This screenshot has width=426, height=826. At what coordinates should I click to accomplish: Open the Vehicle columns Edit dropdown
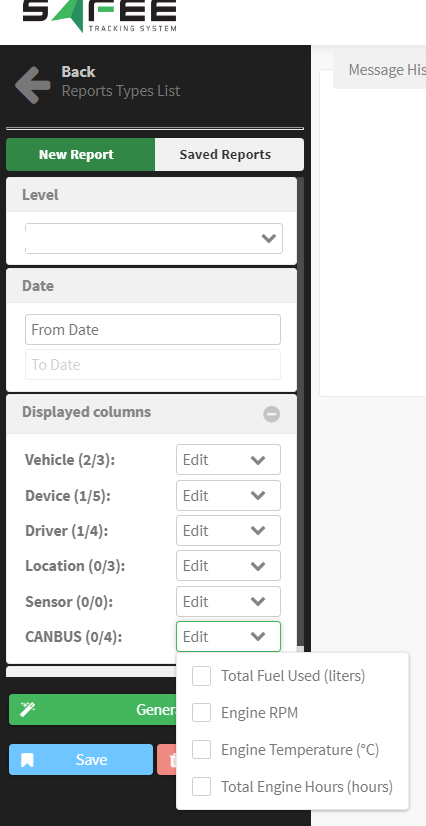(x=229, y=460)
